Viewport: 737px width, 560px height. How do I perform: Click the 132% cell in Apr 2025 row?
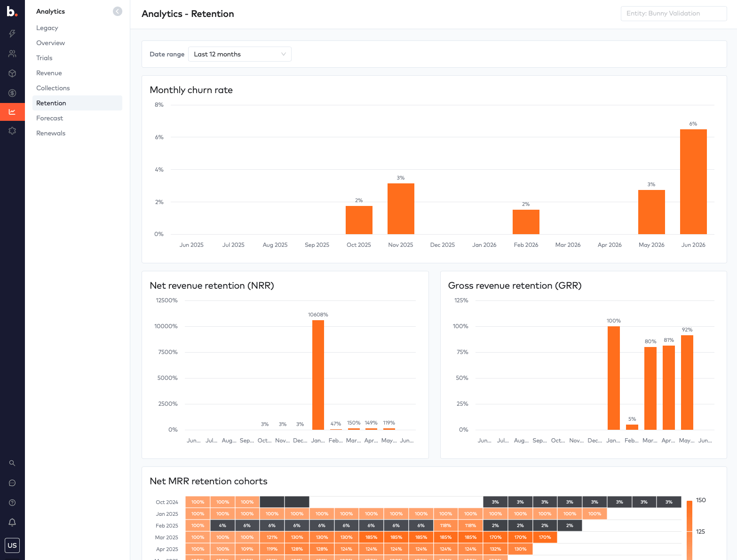495,549
